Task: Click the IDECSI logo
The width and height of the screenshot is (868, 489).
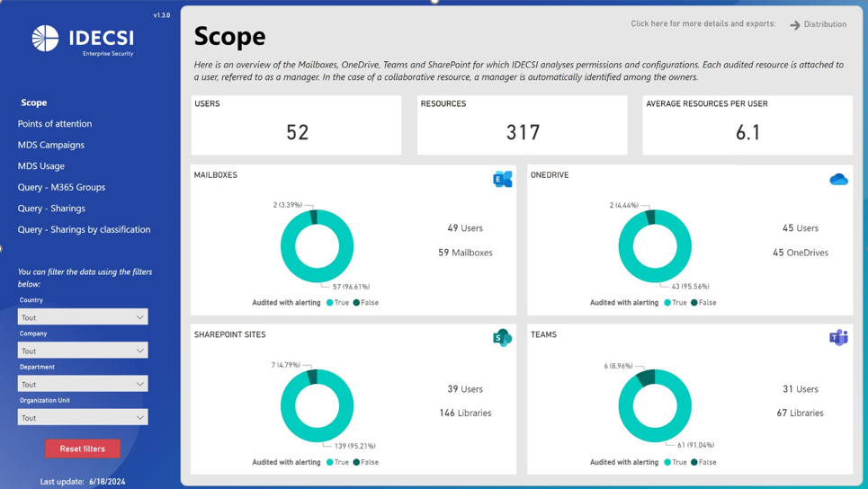Action: tap(83, 39)
